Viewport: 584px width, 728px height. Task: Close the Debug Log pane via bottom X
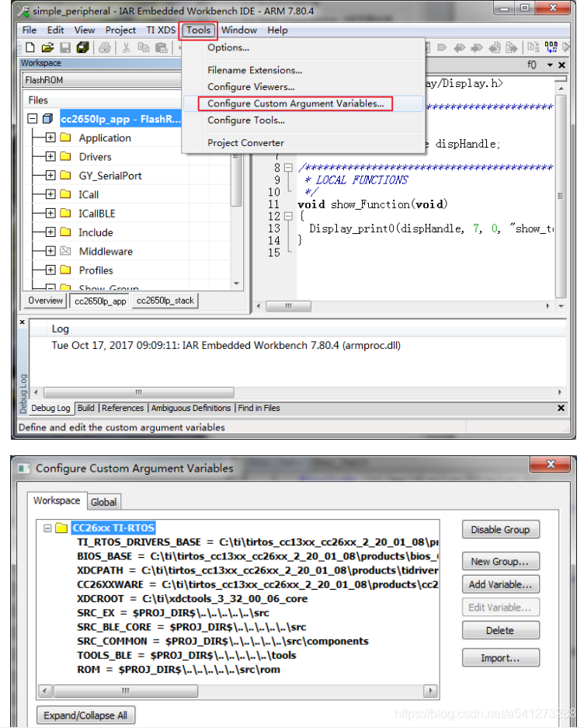click(561, 408)
